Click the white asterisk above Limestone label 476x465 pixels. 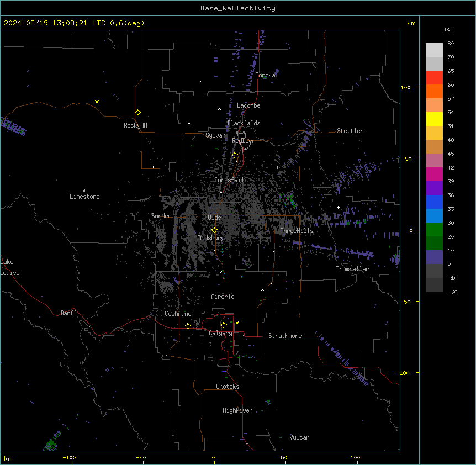click(84, 191)
